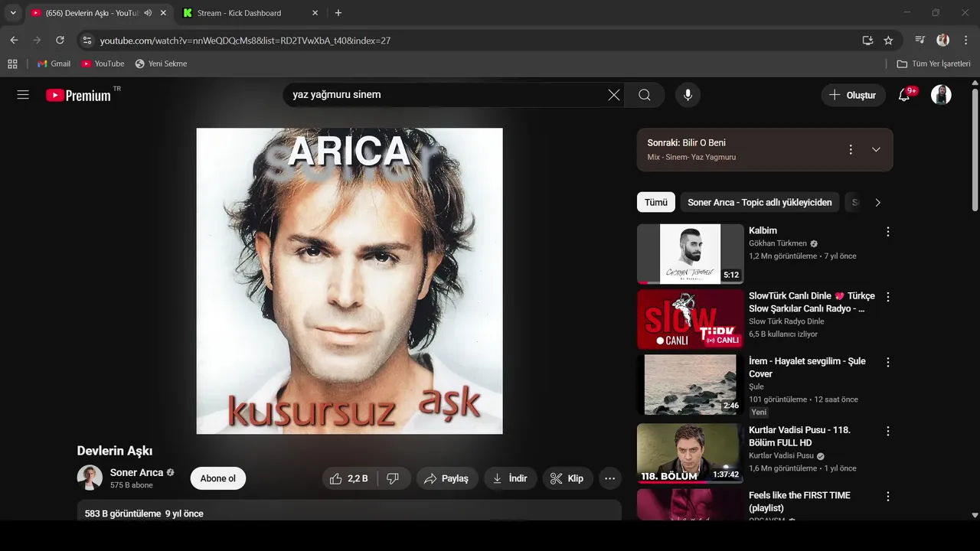Like the video with thumbs up

(x=350, y=478)
